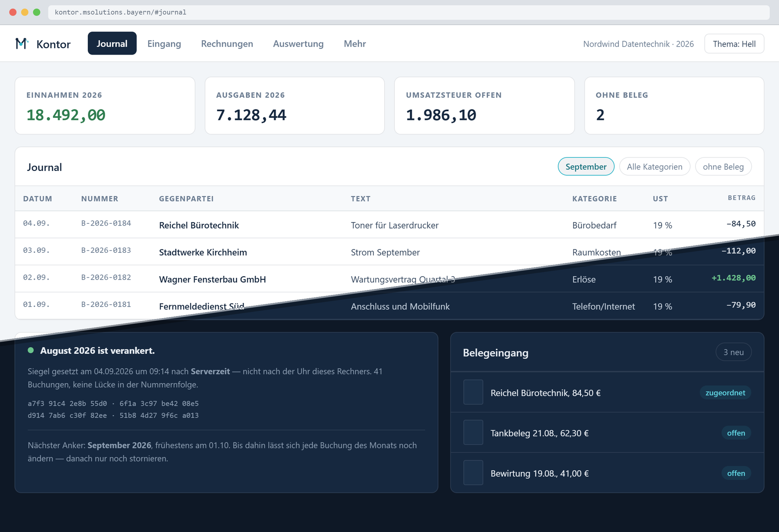The height and width of the screenshot is (532, 779).
Task: Open the Journal tab
Action: 112,44
